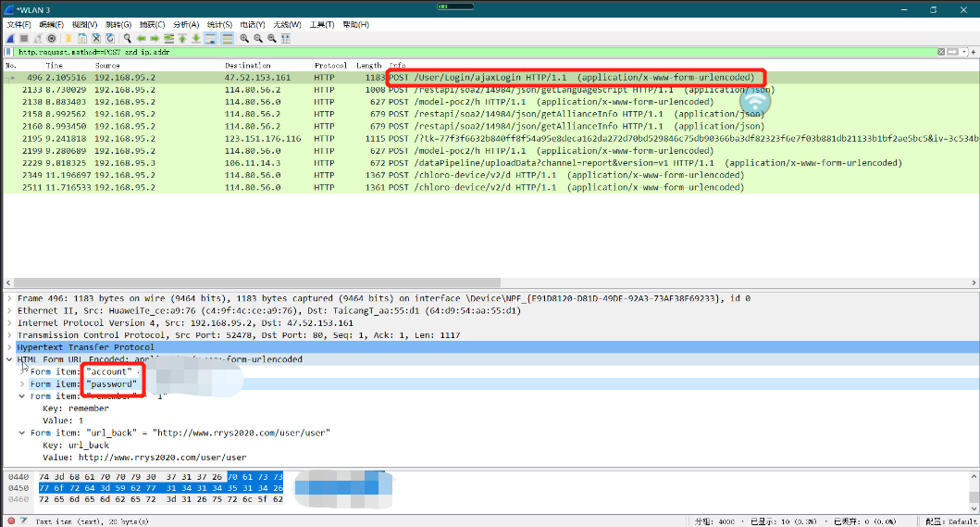The width and height of the screenshot is (980, 527).
Task: Select packet 2229 dataPipeline/uploadData row
Action: coord(490,163)
